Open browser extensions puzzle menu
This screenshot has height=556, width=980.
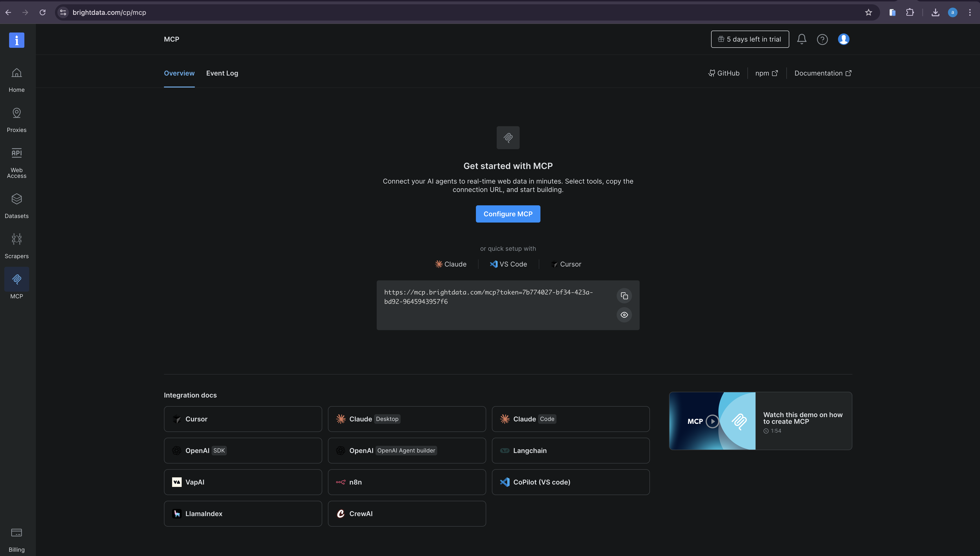(x=910, y=12)
